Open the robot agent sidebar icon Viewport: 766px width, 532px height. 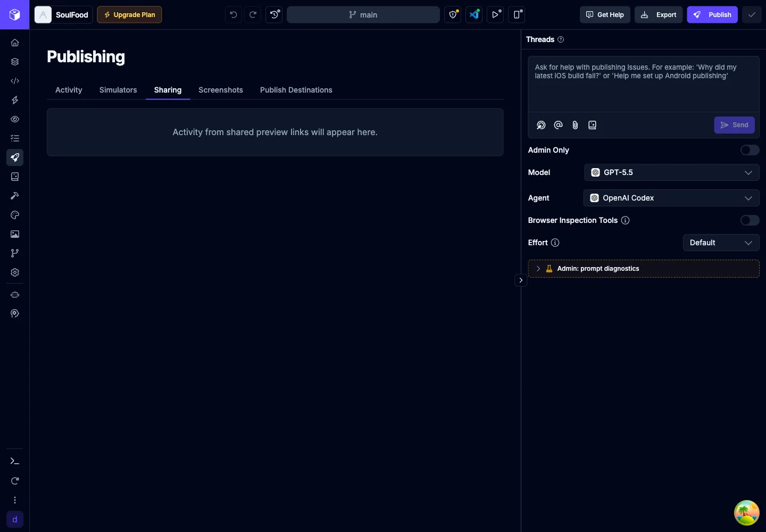coord(15,295)
